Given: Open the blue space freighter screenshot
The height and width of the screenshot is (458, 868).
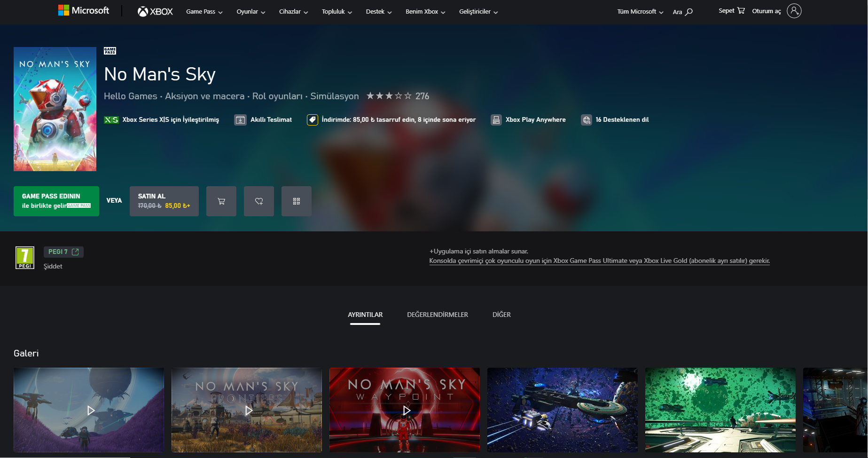Looking at the screenshot, I should pyautogui.click(x=563, y=410).
